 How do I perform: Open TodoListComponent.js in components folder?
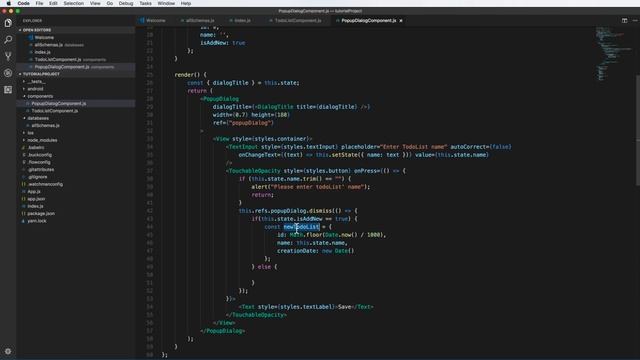pyautogui.click(x=55, y=111)
